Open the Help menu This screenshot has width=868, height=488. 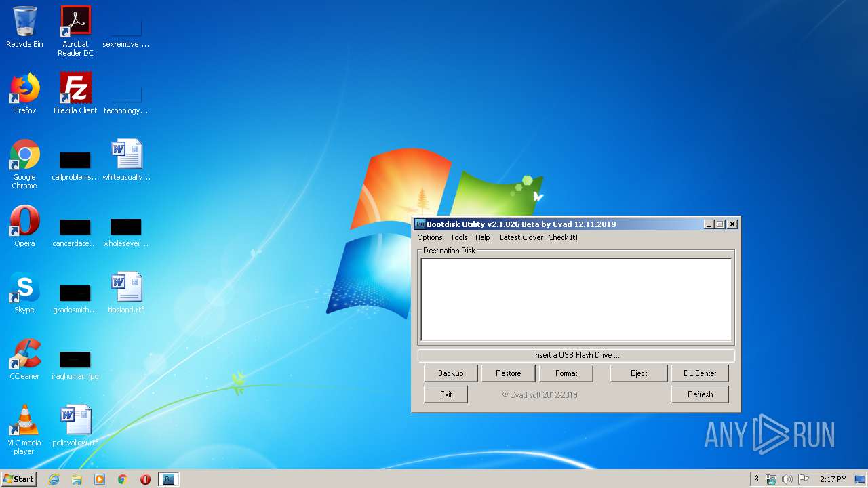[x=483, y=237]
